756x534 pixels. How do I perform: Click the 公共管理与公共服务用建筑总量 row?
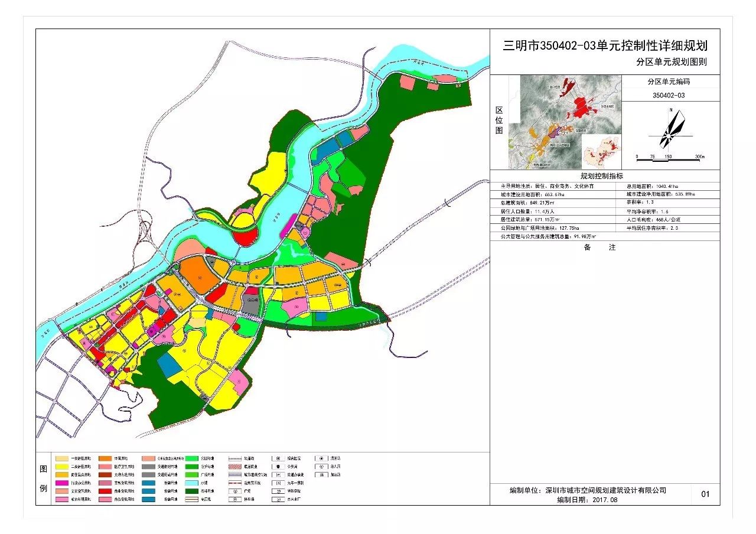[x=605, y=236]
